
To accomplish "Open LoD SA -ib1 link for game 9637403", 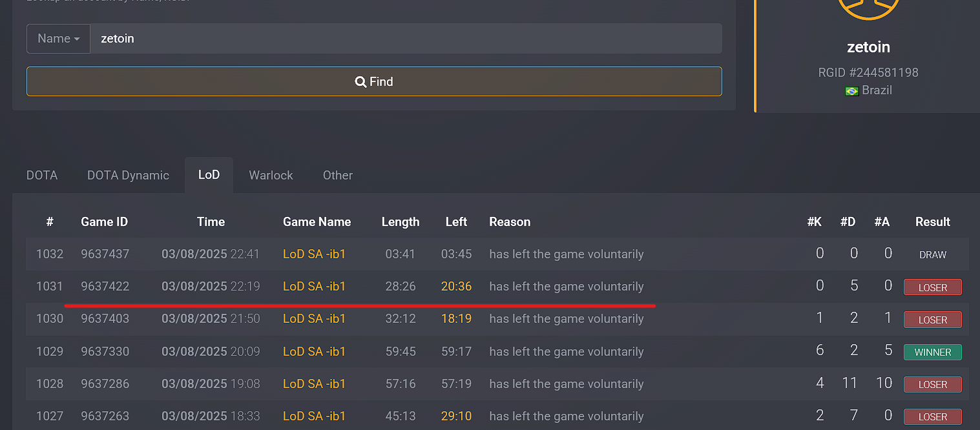I will (314, 319).
